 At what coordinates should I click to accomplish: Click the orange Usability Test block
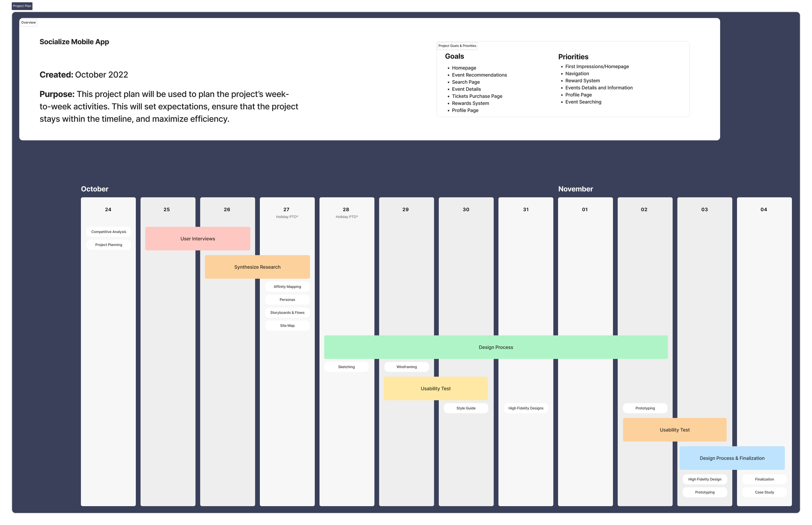[674, 430]
